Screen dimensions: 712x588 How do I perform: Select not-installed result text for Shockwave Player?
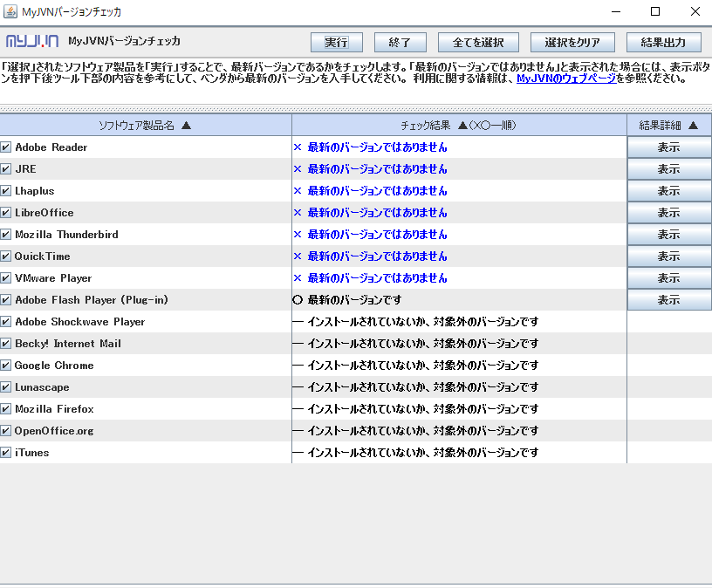coord(422,321)
